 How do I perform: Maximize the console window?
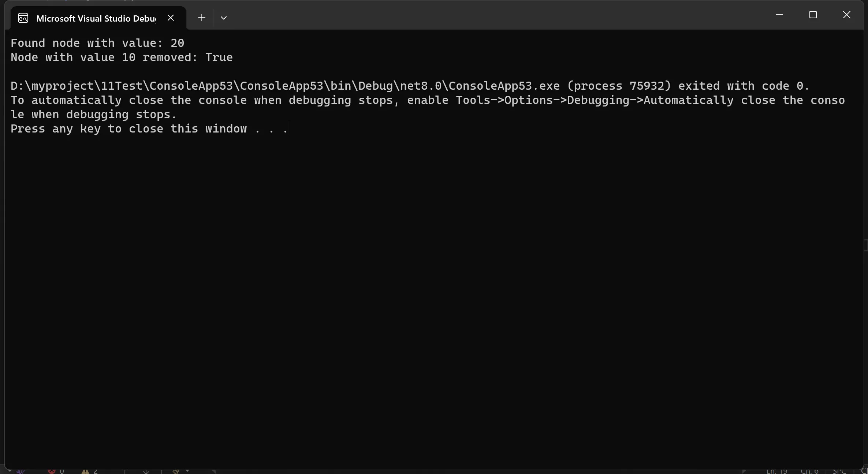[813, 15]
